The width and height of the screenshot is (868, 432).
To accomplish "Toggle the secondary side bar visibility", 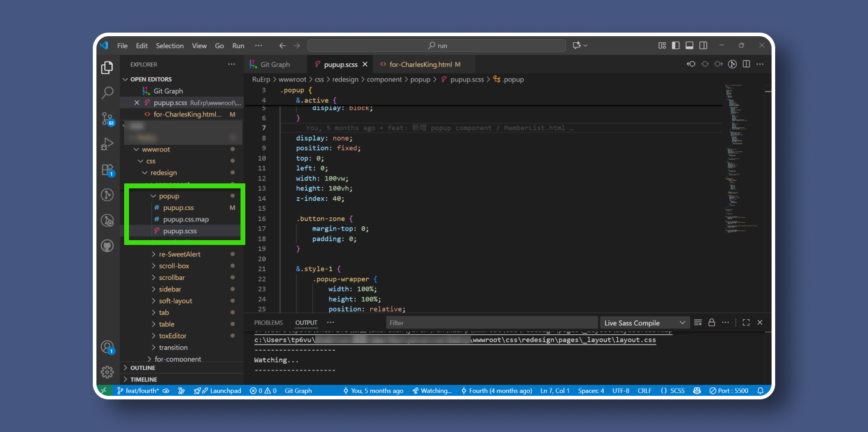I will click(x=702, y=46).
